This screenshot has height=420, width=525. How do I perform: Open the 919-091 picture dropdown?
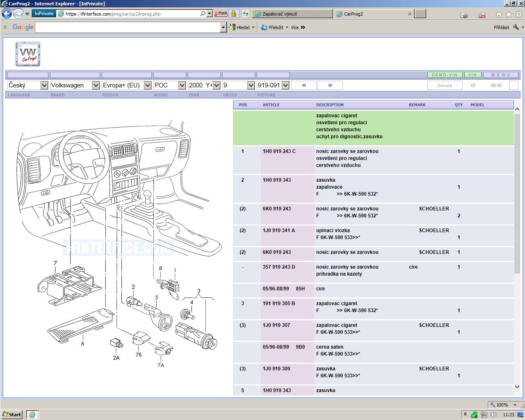(x=273, y=85)
